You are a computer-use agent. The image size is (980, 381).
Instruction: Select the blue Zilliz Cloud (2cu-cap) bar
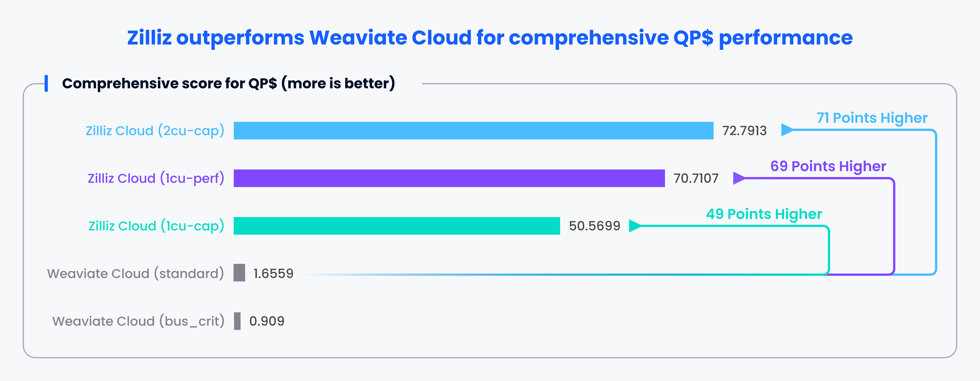(473, 131)
